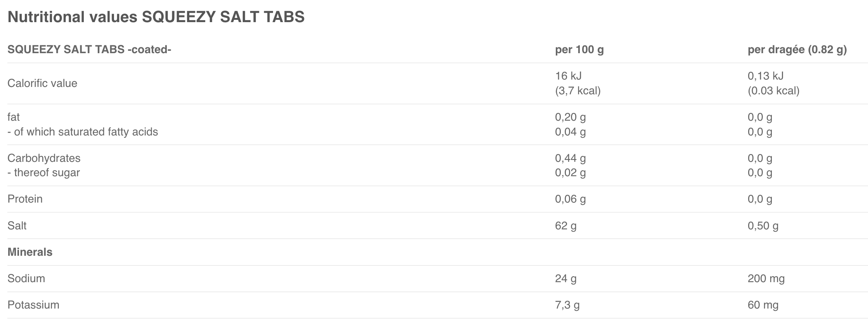Click the 0,06 g protein value
This screenshot has height=333, width=868.
point(570,199)
